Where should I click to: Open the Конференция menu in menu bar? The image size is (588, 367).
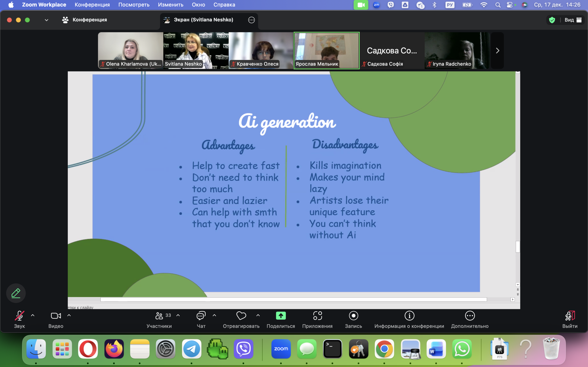92,5
